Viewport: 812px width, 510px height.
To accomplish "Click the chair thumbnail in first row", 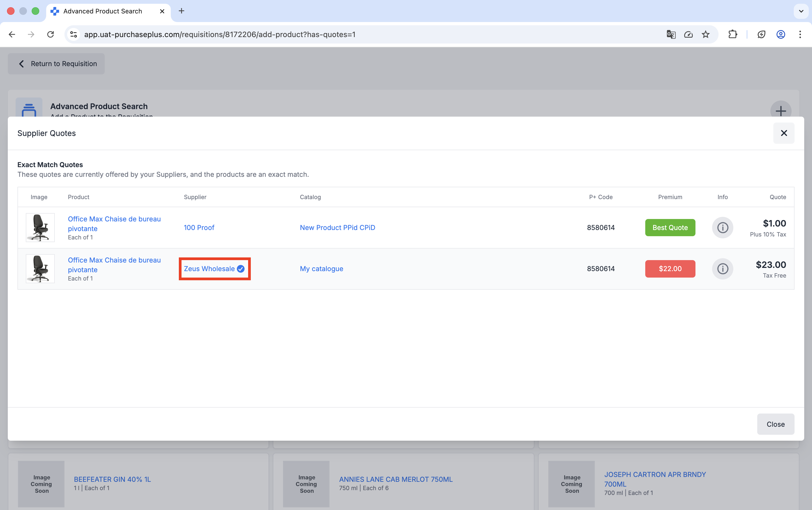I will 40,228.
